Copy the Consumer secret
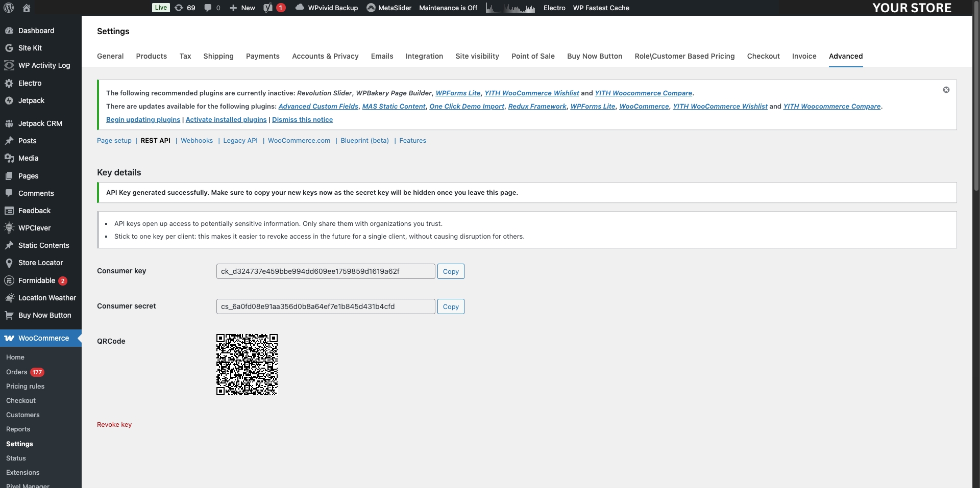The width and height of the screenshot is (980, 488). click(x=450, y=306)
